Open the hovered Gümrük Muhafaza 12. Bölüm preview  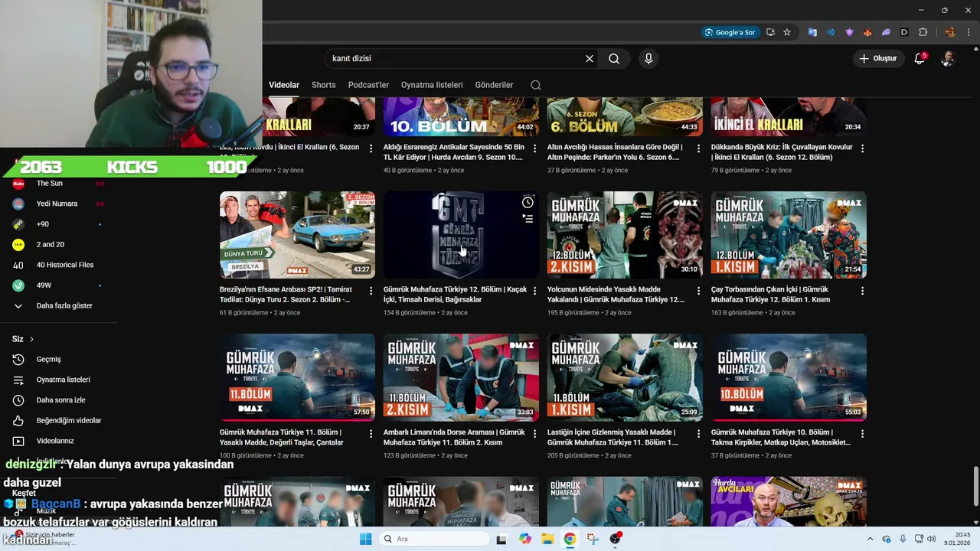click(461, 235)
